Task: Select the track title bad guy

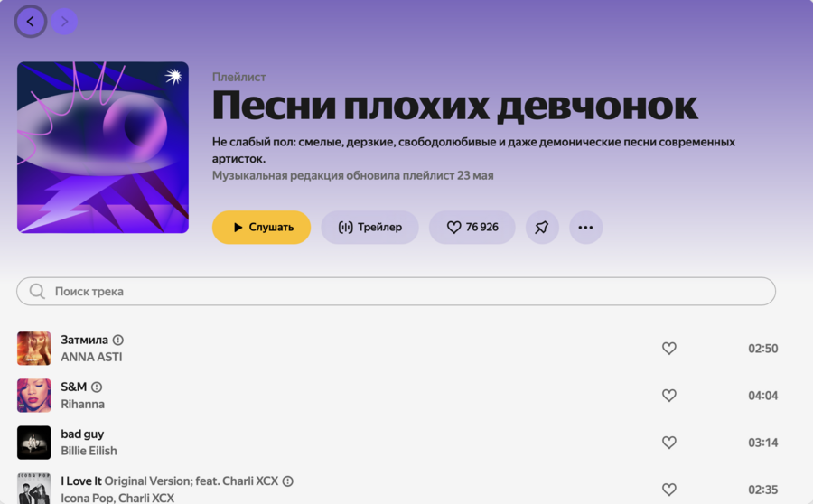Action: (x=82, y=434)
